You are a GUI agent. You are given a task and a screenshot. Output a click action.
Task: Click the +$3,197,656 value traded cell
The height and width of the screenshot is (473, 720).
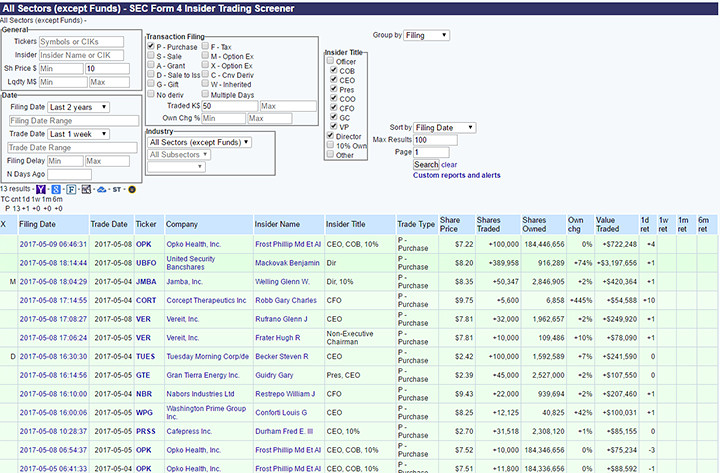coord(617,263)
